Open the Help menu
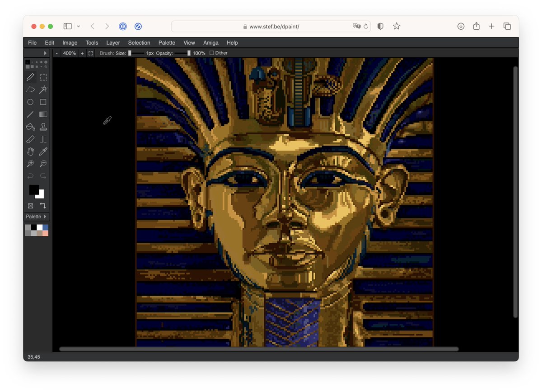This screenshot has width=542, height=392. (232, 43)
